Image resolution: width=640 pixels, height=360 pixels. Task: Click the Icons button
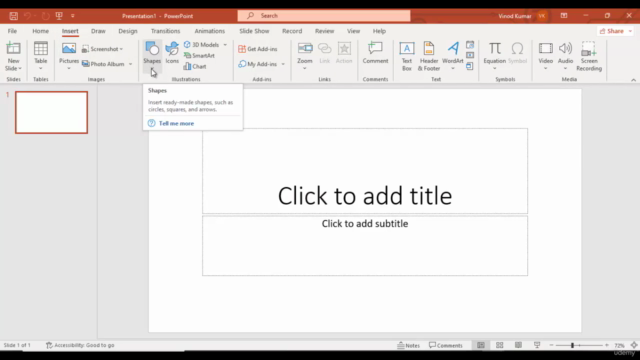pos(172,53)
